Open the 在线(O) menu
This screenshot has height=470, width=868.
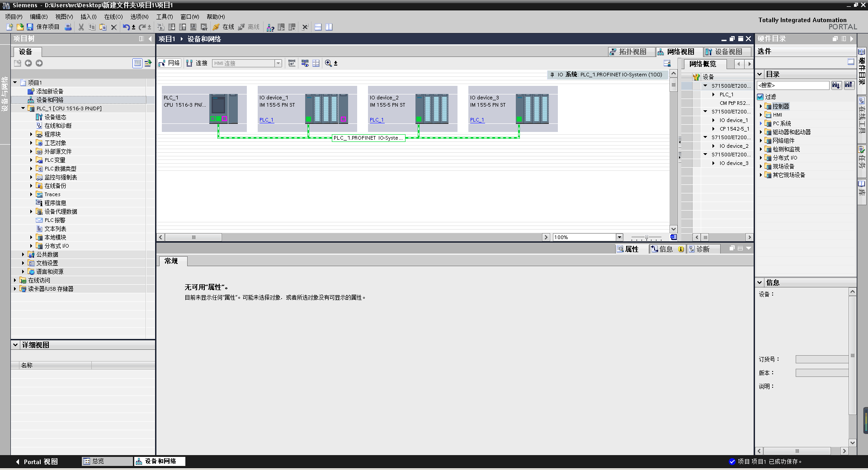[x=113, y=17]
